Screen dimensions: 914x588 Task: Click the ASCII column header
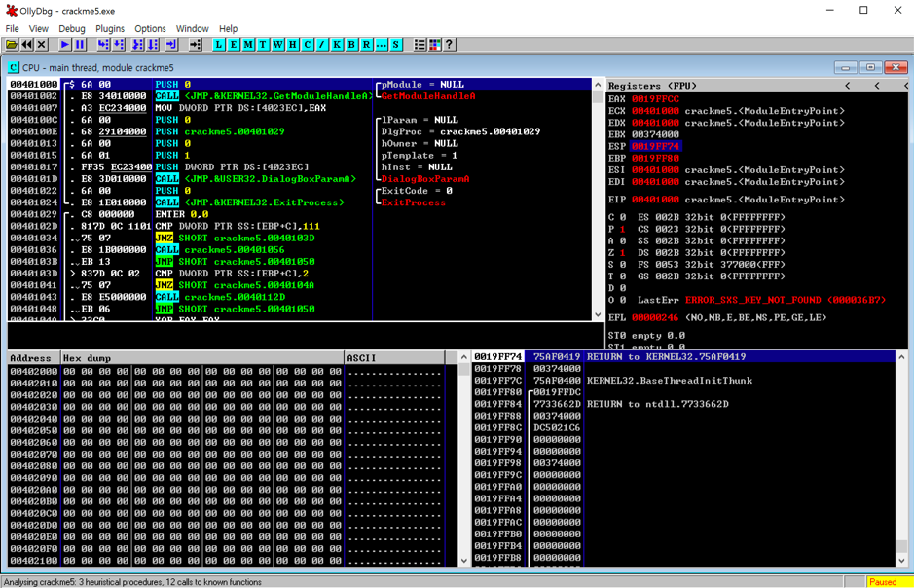click(394, 358)
